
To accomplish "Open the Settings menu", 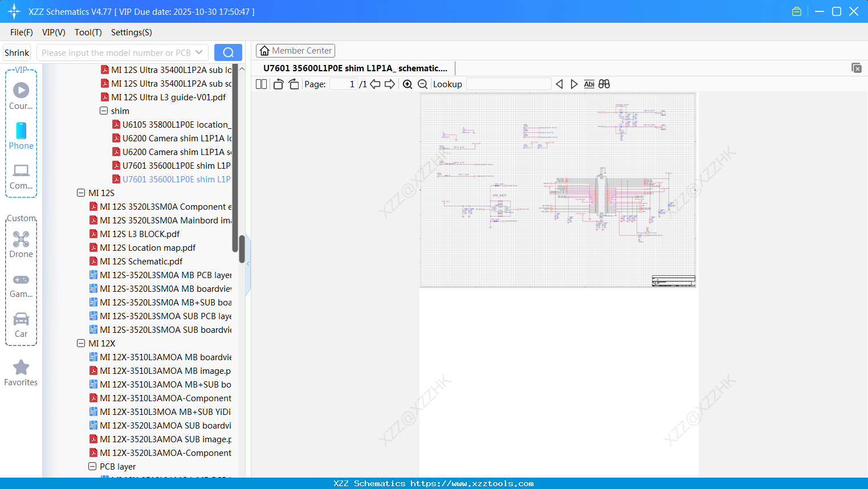I will point(131,32).
